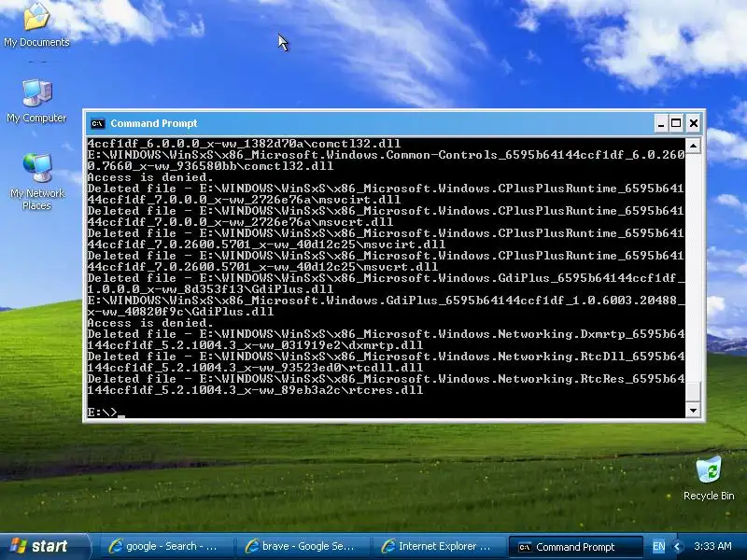This screenshot has width=747, height=560.
Task: Click the 'My Documents' icon label
Action: (36, 42)
